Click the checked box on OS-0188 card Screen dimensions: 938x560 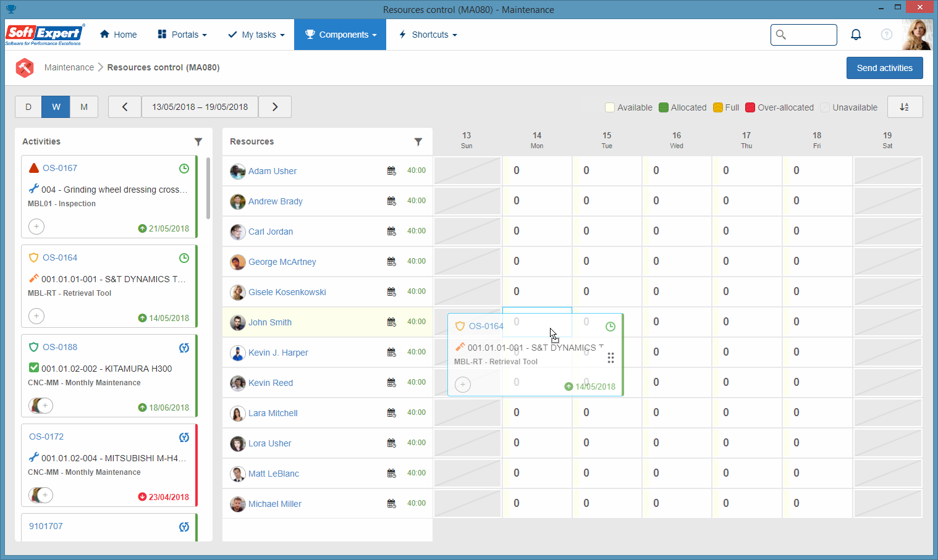pyautogui.click(x=34, y=368)
